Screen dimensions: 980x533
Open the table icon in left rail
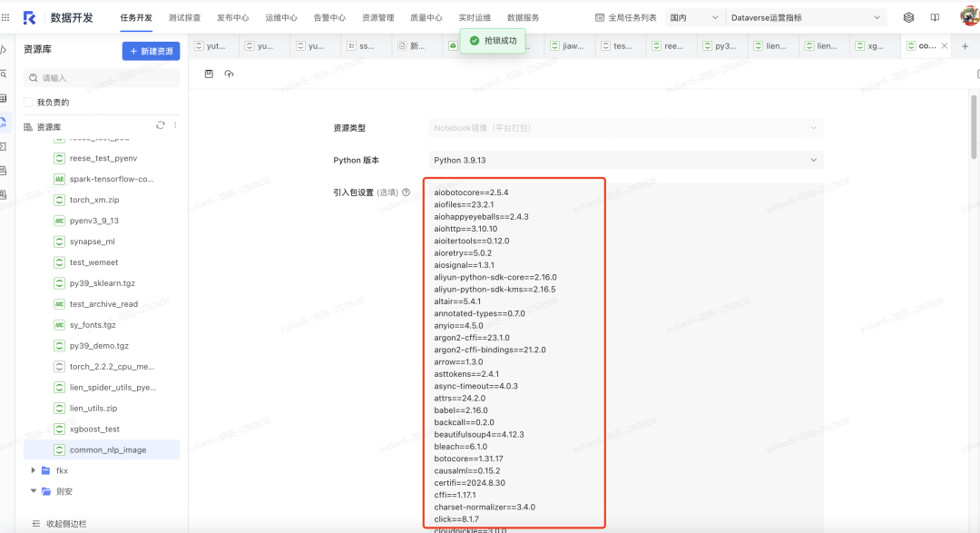[3, 98]
